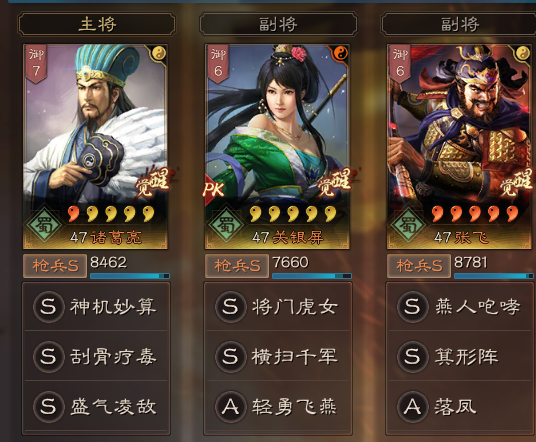This screenshot has width=536, height=442.
Task: Click the yin-yang icon on 诸葛亮's card
Action: tap(159, 53)
